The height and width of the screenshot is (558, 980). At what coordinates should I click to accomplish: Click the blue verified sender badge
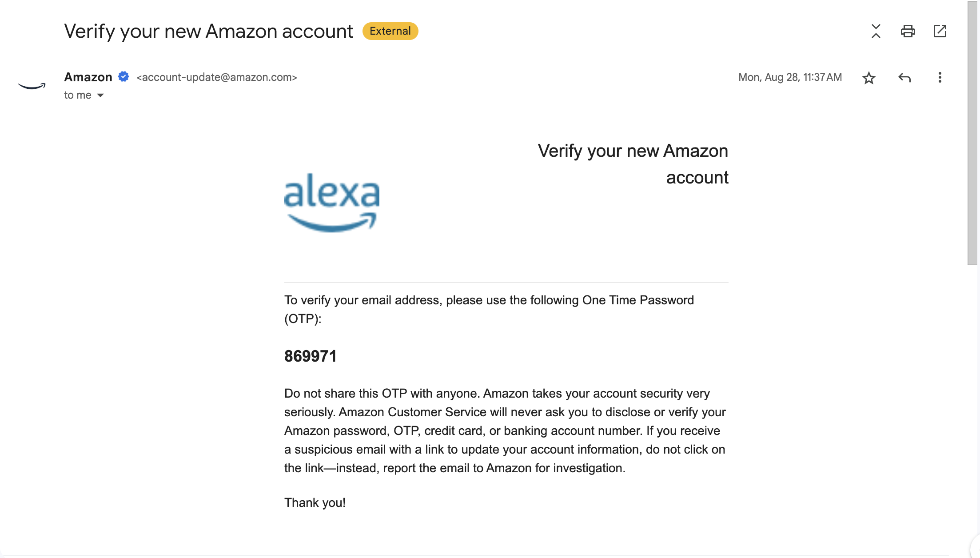pos(123,77)
